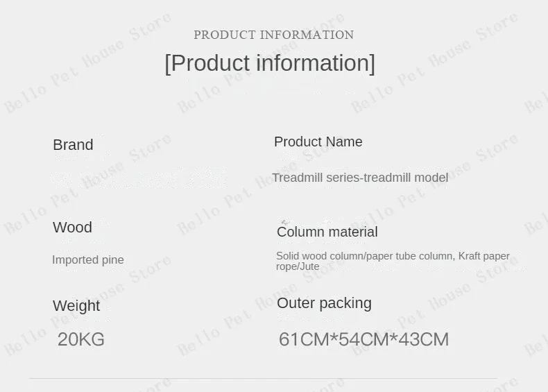Click the small mark above Column material

tap(285, 222)
